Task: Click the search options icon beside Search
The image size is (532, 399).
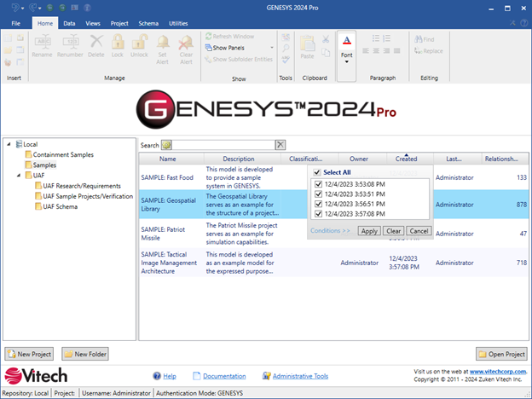Action: [166, 146]
